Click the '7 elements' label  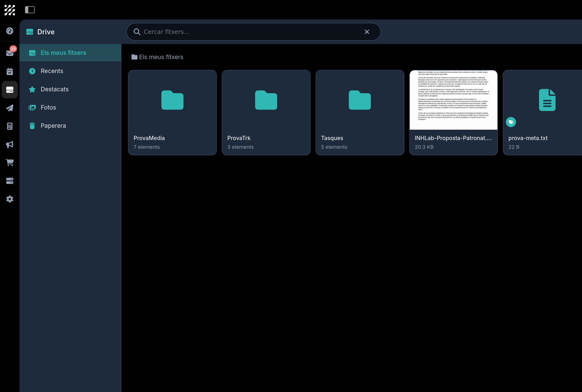(x=147, y=147)
